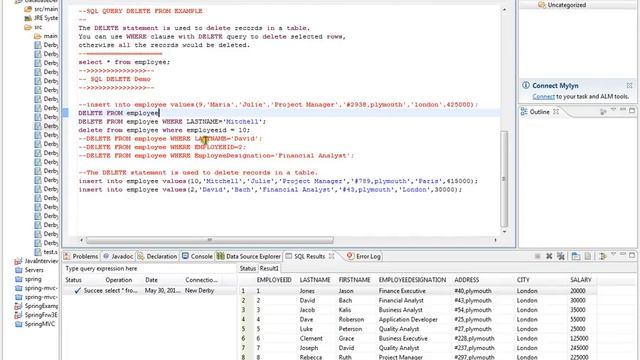The height and width of the screenshot is (360, 640).
Task: Click the grey page icon in SQL Results toolbar
Action: [588, 256]
